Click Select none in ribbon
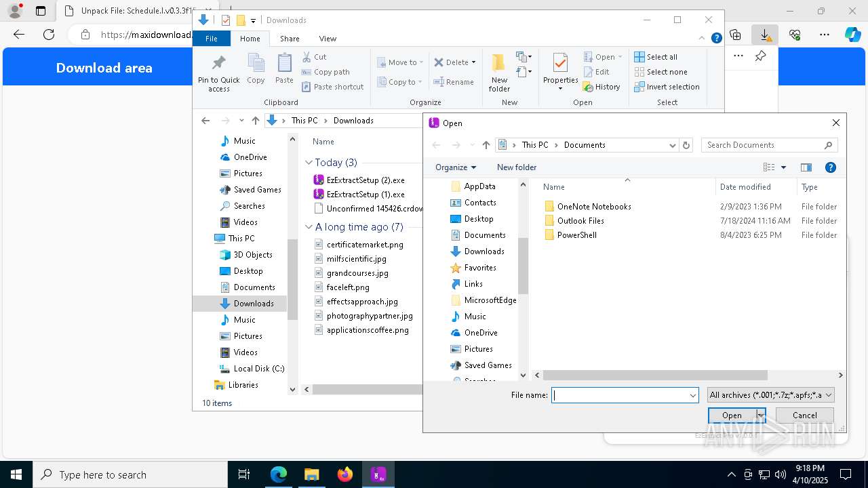 (x=660, y=72)
